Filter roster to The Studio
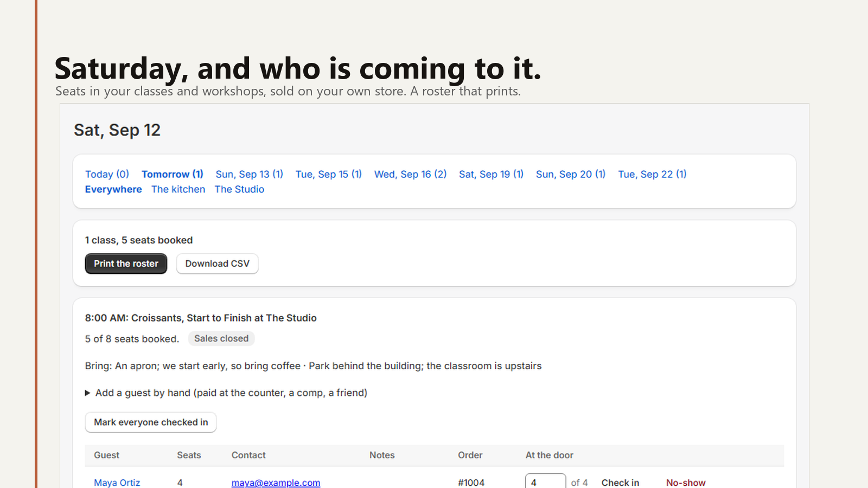The width and height of the screenshot is (868, 488). pyautogui.click(x=239, y=189)
